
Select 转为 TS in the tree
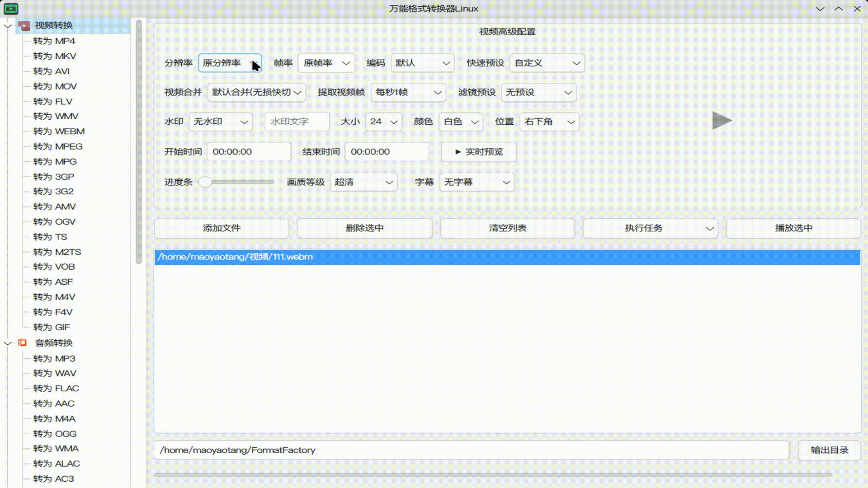click(x=50, y=237)
